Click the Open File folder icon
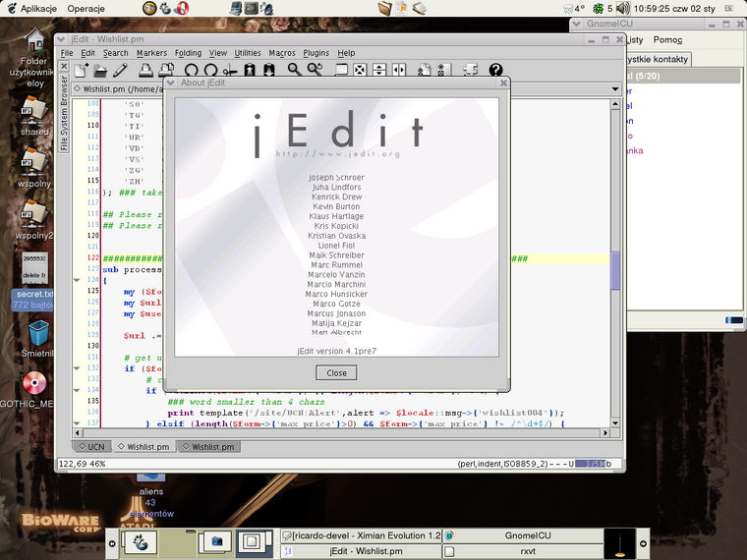The height and width of the screenshot is (560, 747). point(100,71)
